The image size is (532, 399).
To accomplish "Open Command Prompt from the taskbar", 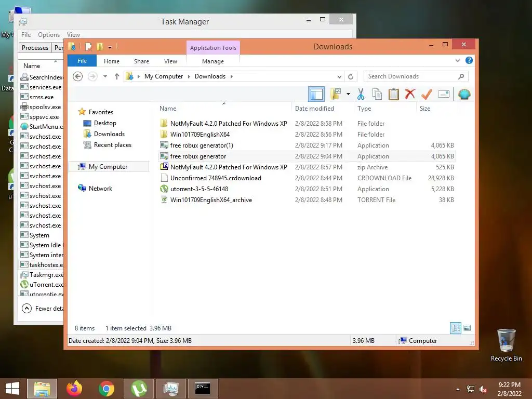I will 203,389.
